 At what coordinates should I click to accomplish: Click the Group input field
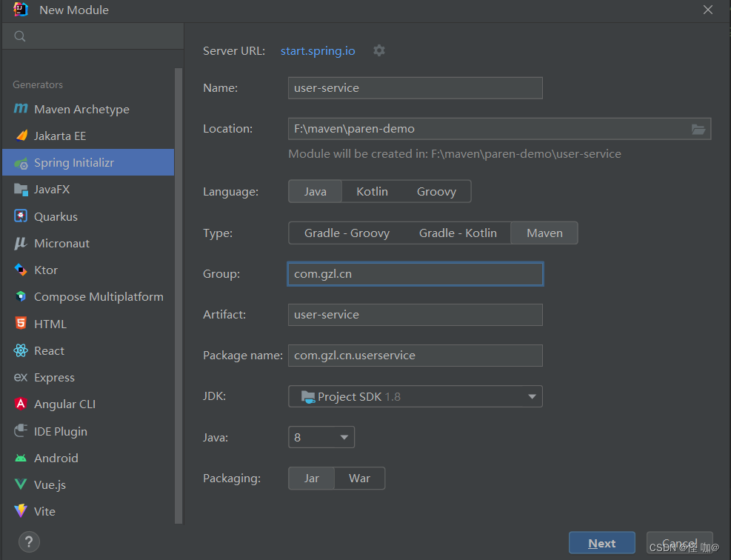415,274
